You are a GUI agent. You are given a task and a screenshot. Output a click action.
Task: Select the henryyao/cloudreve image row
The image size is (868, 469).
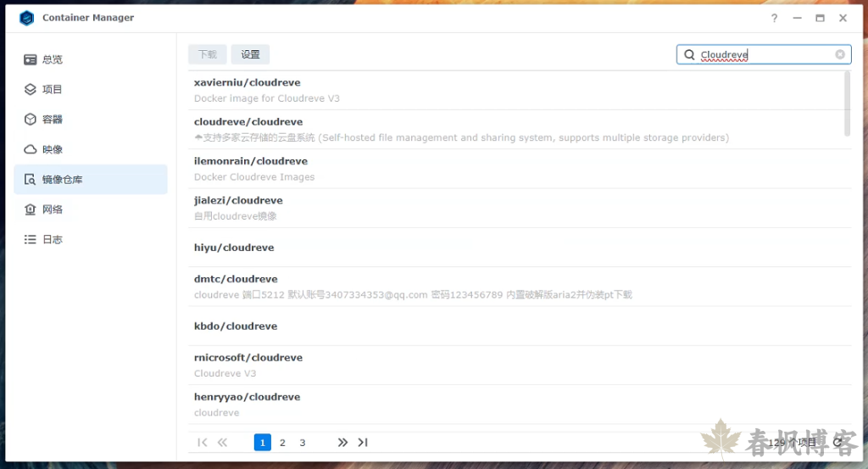(520, 405)
